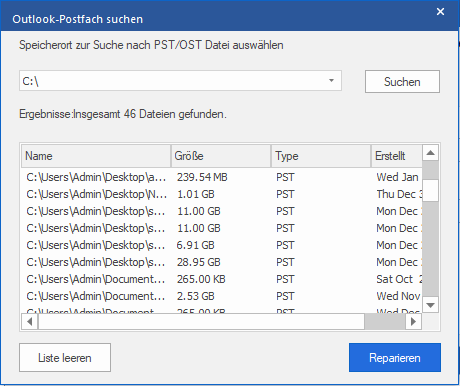Click PST type cell in 1.01 GB row

click(x=285, y=194)
